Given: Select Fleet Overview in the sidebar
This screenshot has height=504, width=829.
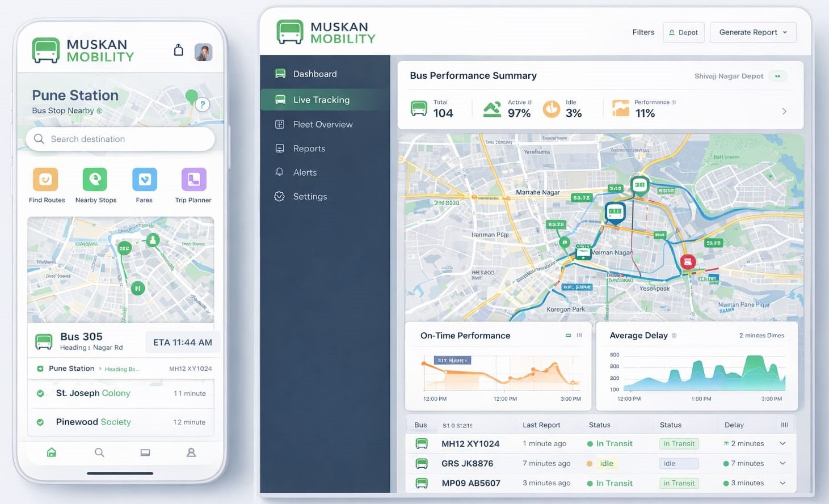Looking at the screenshot, I should coord(322,124).
